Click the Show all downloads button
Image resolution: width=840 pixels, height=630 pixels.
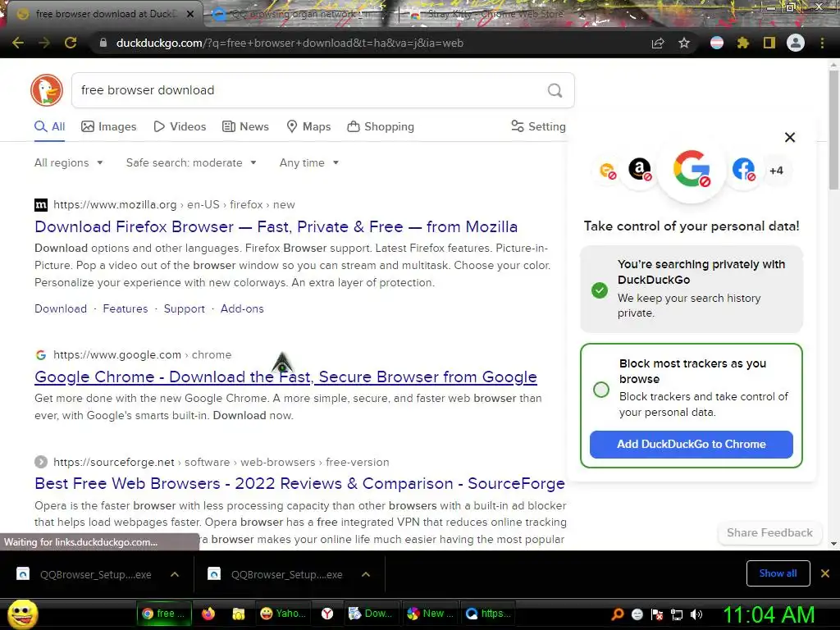click(x=778, y=573)
